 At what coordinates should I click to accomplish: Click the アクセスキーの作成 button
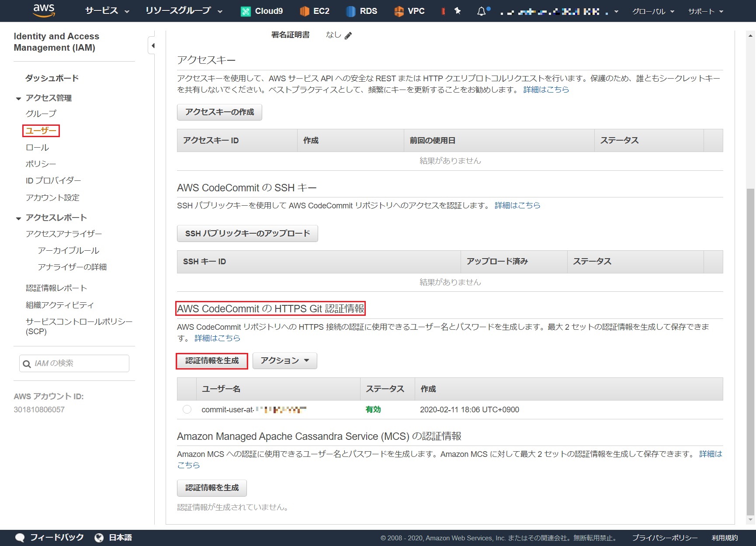pos(219,112)
